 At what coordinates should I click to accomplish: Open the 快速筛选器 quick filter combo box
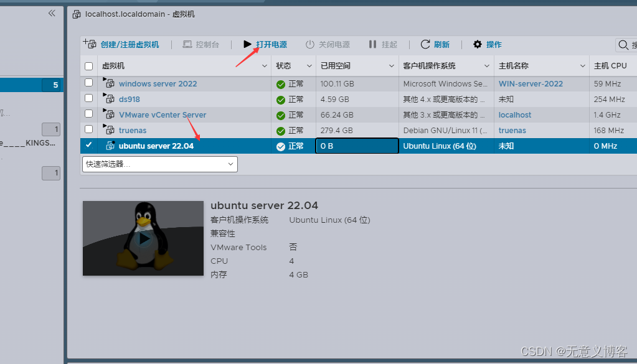[x=159, y=164]
